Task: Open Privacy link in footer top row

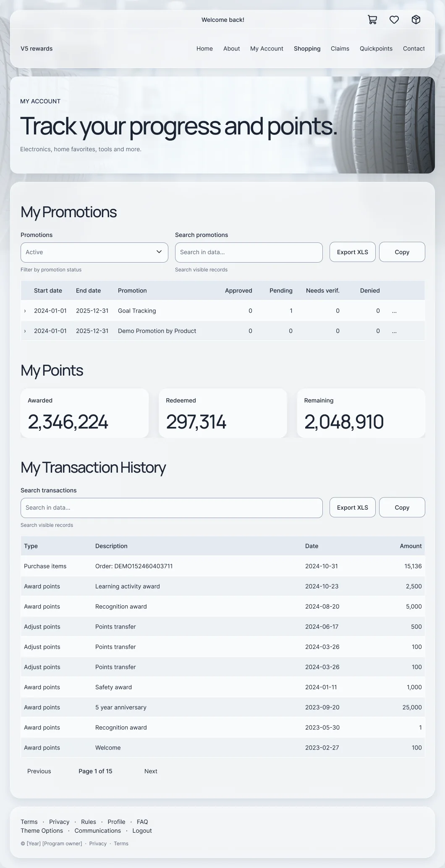Action: (x=59, y=822)
